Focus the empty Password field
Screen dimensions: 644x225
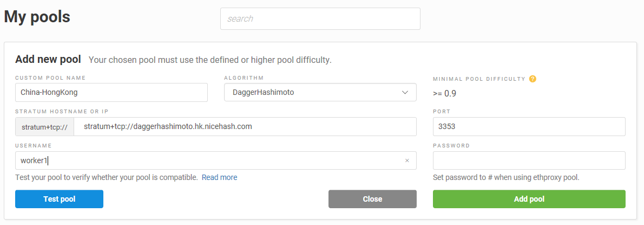[x=529, y=160]
